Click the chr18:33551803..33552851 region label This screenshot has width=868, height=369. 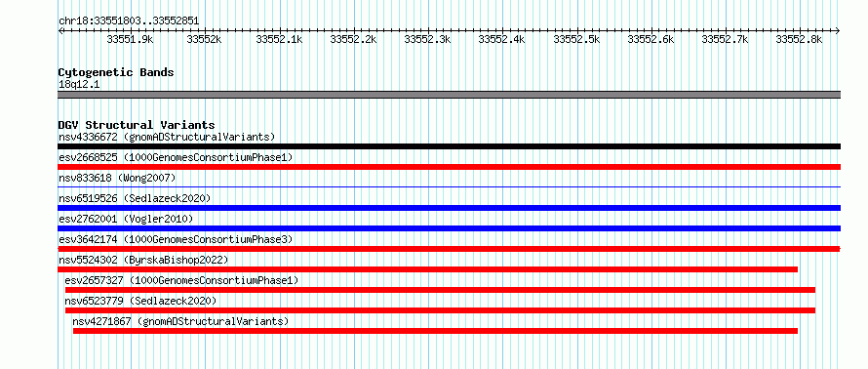pos(129,21)
